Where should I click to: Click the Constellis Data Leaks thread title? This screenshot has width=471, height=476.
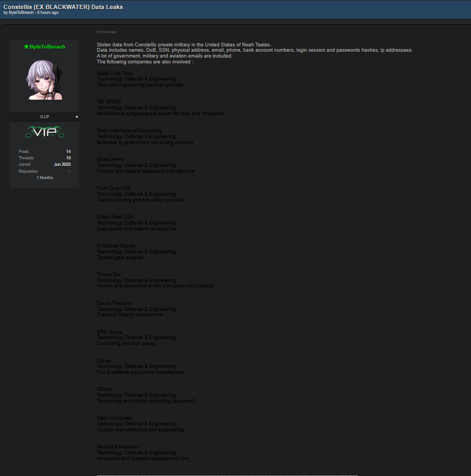[63, 7]
